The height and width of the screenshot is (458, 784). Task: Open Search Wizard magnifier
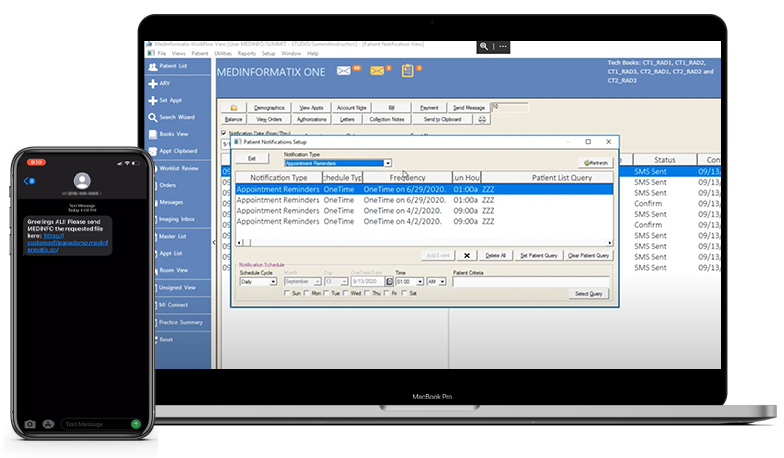coord(152,118)
